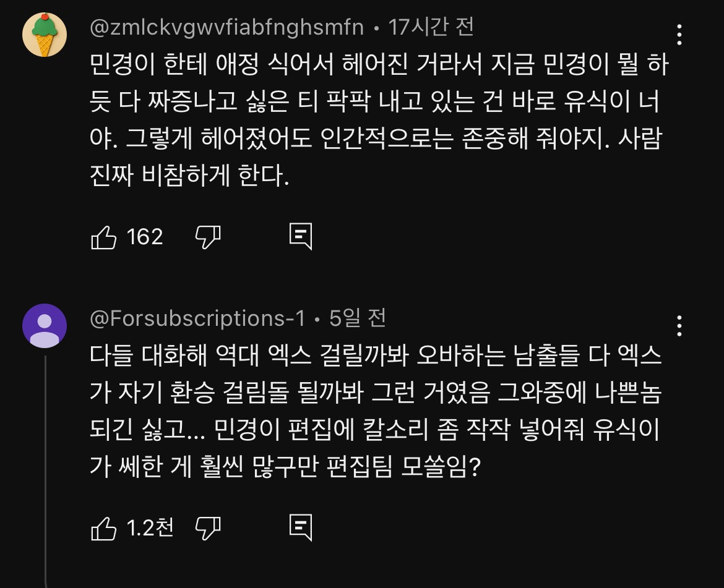Dislike the comment with 1.2천 likes
This screenshot has width=724, height=588.
pos(208,528)
